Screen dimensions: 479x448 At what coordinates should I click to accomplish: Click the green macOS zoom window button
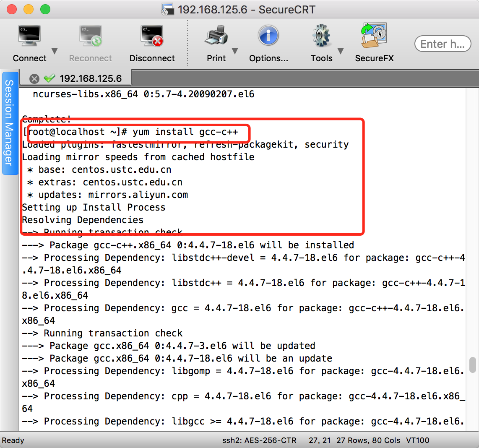pyautogui.click(x=45, y=9)
